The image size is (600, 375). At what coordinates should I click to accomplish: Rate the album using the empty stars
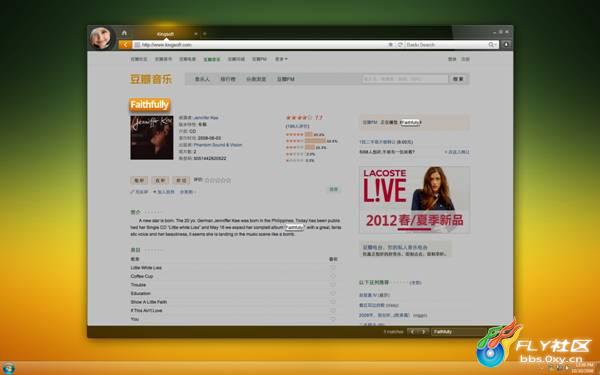(218, 180)
